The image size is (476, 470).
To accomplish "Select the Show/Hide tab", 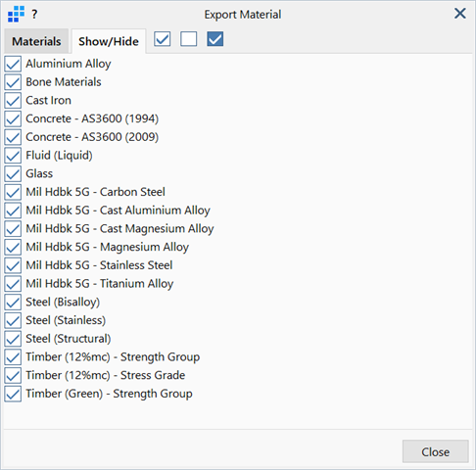I will [109, 41].
